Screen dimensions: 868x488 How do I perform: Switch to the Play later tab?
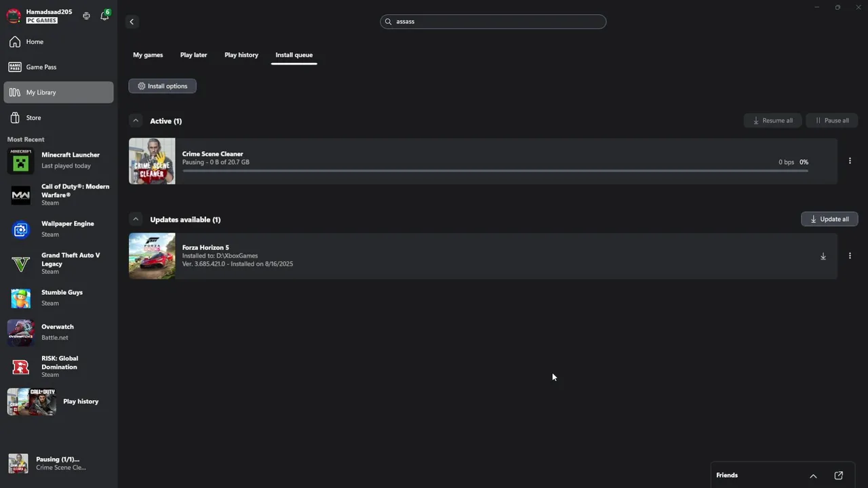[x=193, y=55]
